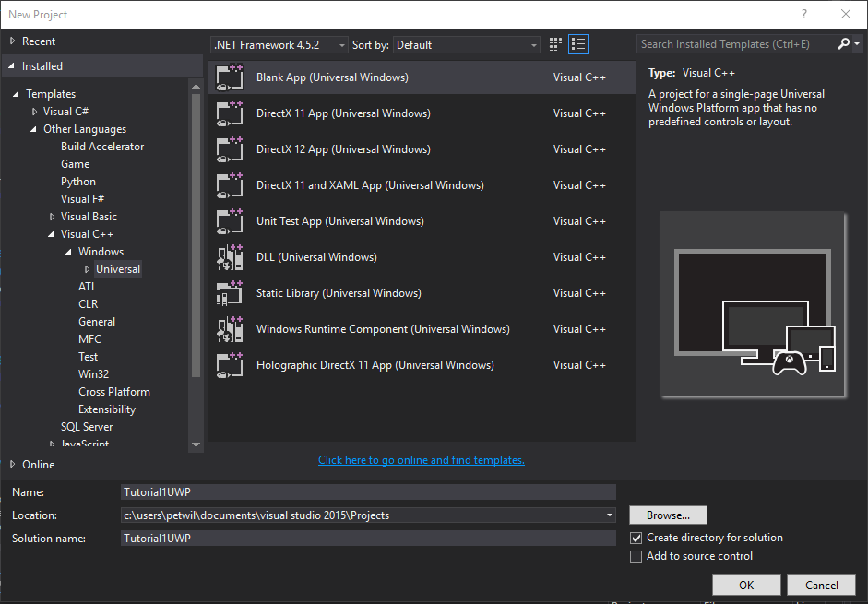This screenshot has width=868, height=604.
Task: Select the Python language category
Action: coord(78,182)
